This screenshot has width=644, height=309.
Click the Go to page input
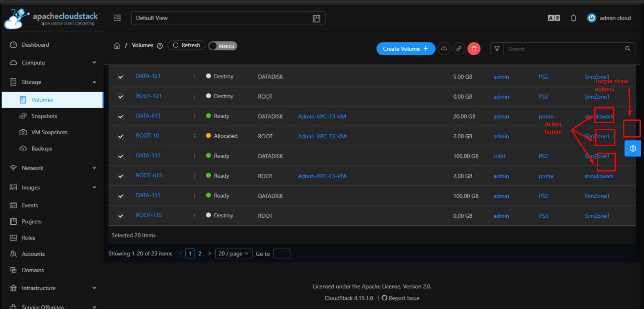coord(282,254)
